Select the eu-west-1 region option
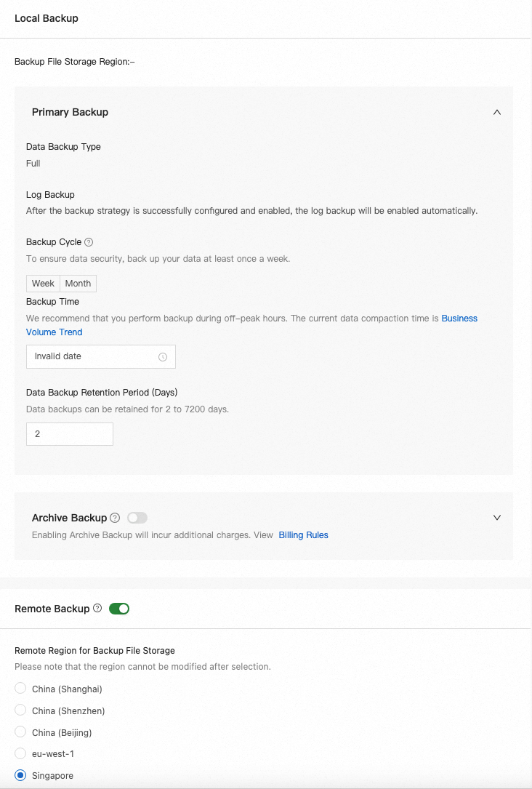Viewport: 532px width, 789px height. click(20, 754)
